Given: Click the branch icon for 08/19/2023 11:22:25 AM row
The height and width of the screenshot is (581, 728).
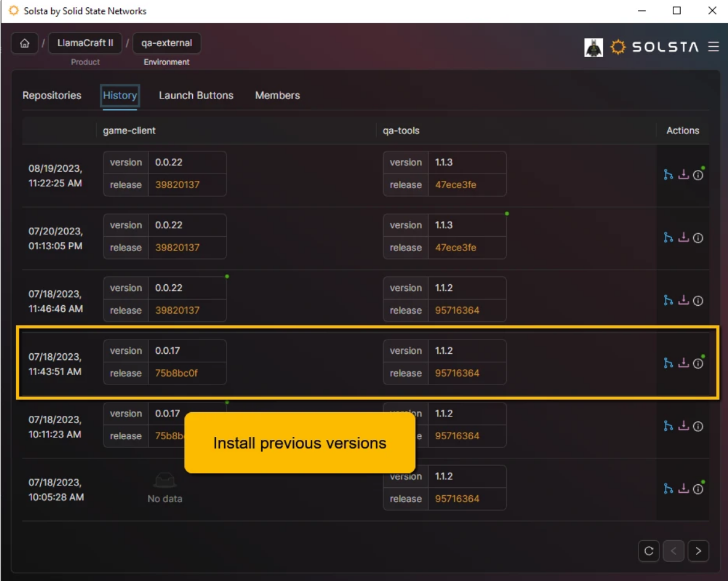Looking at the screenshot, I should pos(668,175).
